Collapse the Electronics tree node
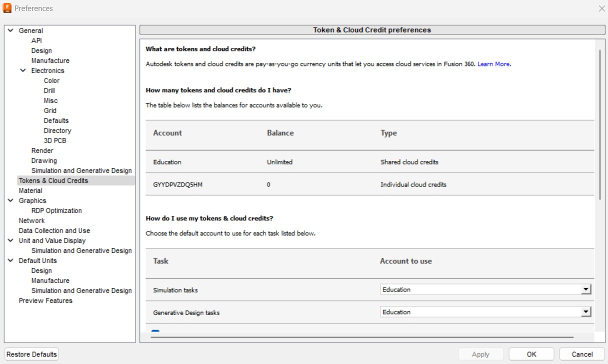The height and width of the screenshot is (364, 608). click(x=23, y=70)
